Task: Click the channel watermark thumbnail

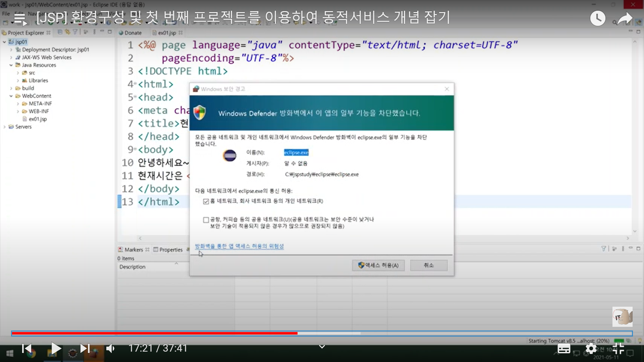Action: tap(623, 316)
